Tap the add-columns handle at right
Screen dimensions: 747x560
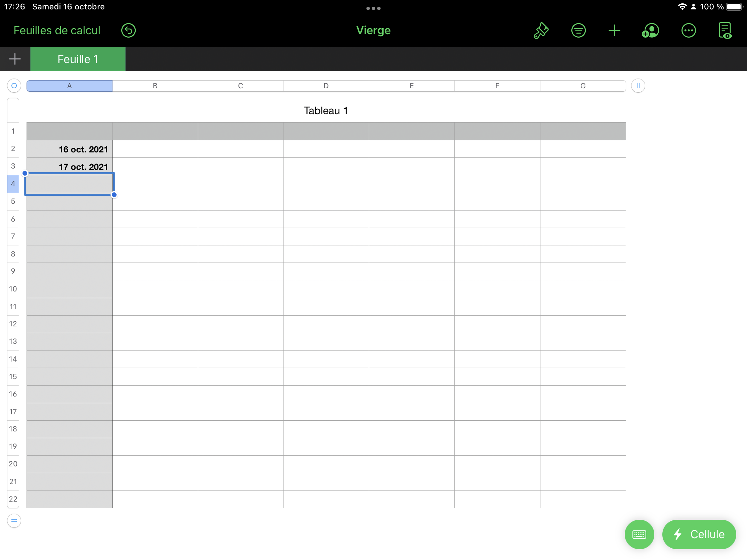[638, 86]
